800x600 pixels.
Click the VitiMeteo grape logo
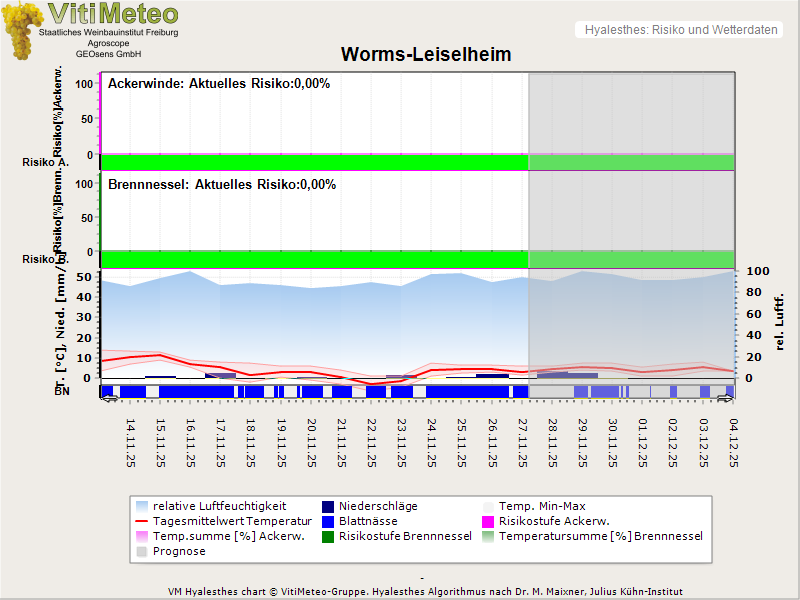tap(24, 30)
